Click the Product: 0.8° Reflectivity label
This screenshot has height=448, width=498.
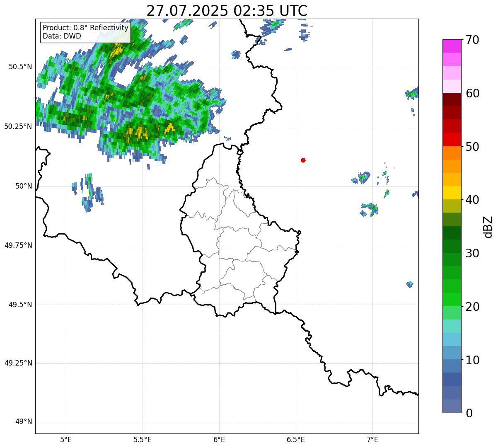[86, 28]
